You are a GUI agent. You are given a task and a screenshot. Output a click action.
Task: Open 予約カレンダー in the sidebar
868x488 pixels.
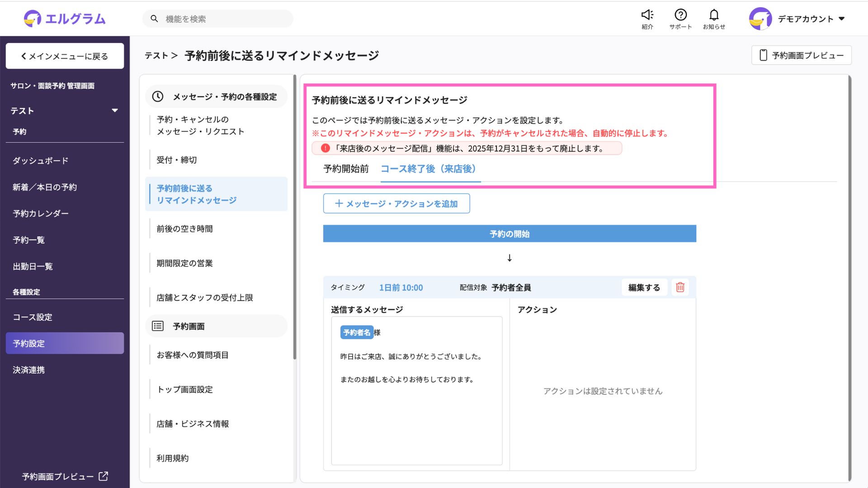41,213
